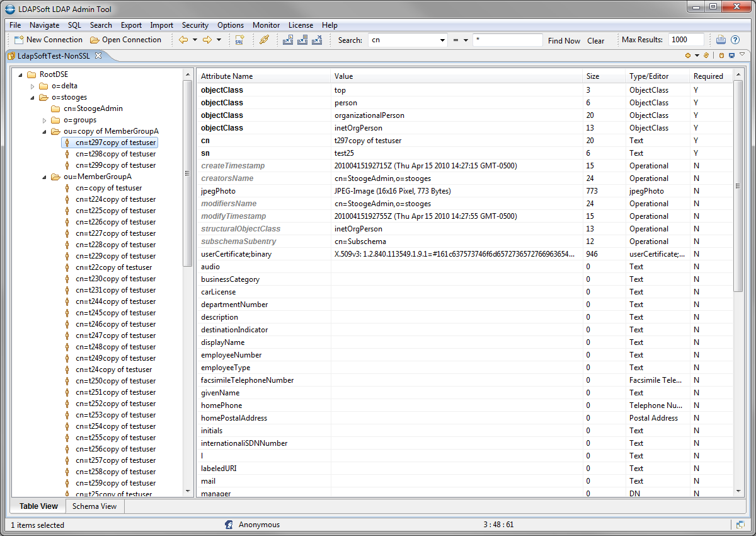Expand the o=delta tree node
Image resolution: width=756 pixels, height=536 pixels.
tap(33, 86)
